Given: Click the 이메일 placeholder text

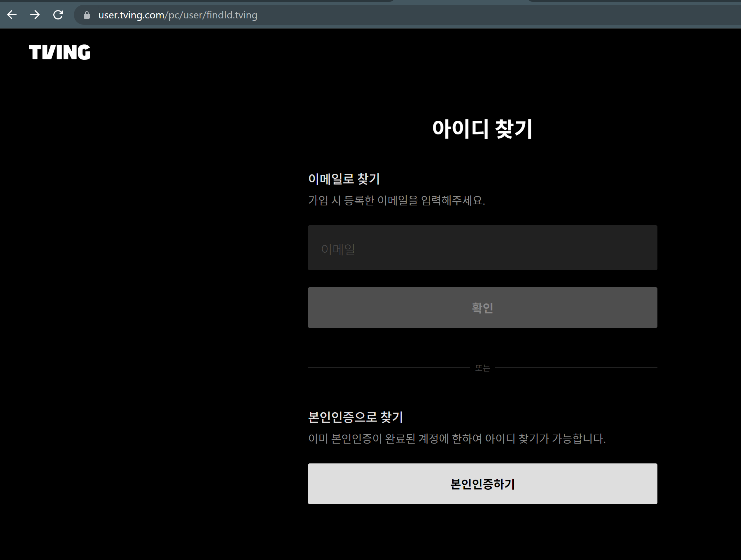Looking at the screenshot, I should point(338,249).
